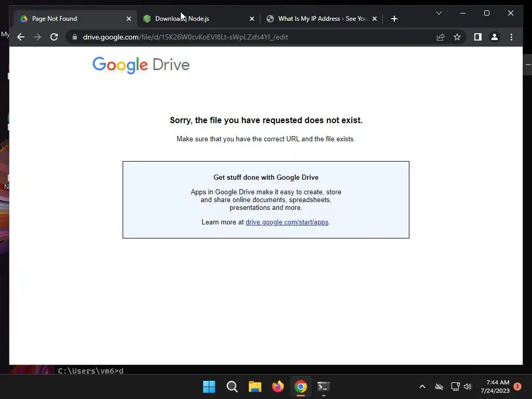This screenshot has width=532, height=399.
Task: Close the Page Not Found tab
Action: point(129,19)
